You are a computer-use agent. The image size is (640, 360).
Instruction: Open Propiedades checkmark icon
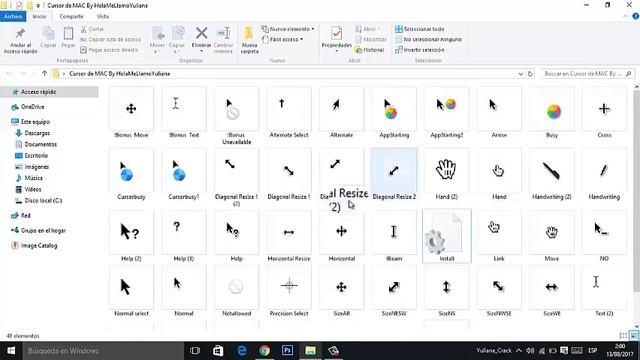pos(337,33)
